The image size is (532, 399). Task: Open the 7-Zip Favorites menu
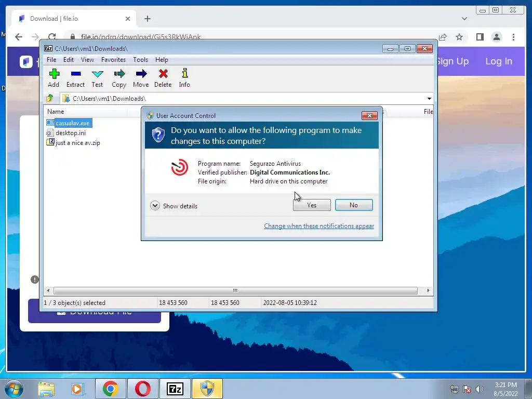[x=113, y=60]
